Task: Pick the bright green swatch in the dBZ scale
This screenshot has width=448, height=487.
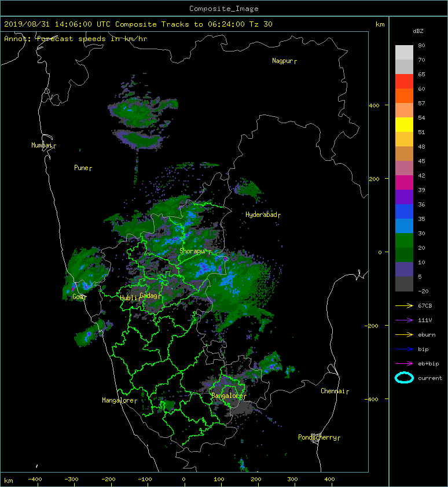Action: pos(404,241)
